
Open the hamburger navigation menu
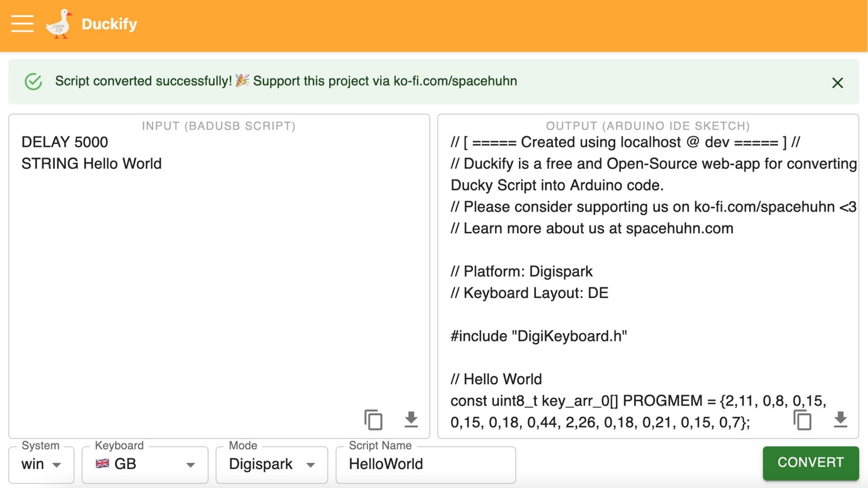pos(22,23)
